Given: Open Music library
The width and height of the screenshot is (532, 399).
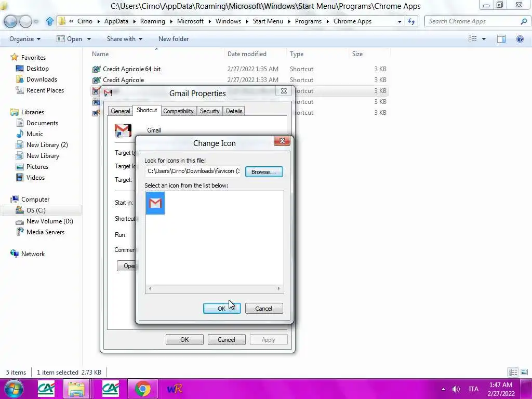Looking at the screenshot, I should click(x=35, y=134).
